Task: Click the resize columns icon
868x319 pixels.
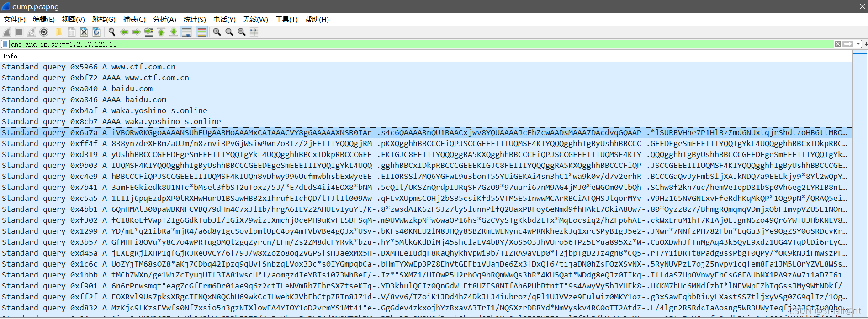Action: click(254, 32)
